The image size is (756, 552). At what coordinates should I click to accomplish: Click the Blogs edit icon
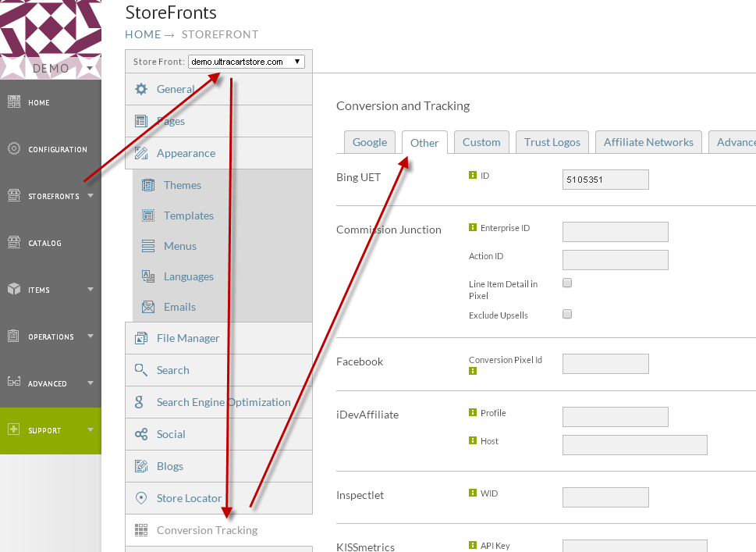140,466
